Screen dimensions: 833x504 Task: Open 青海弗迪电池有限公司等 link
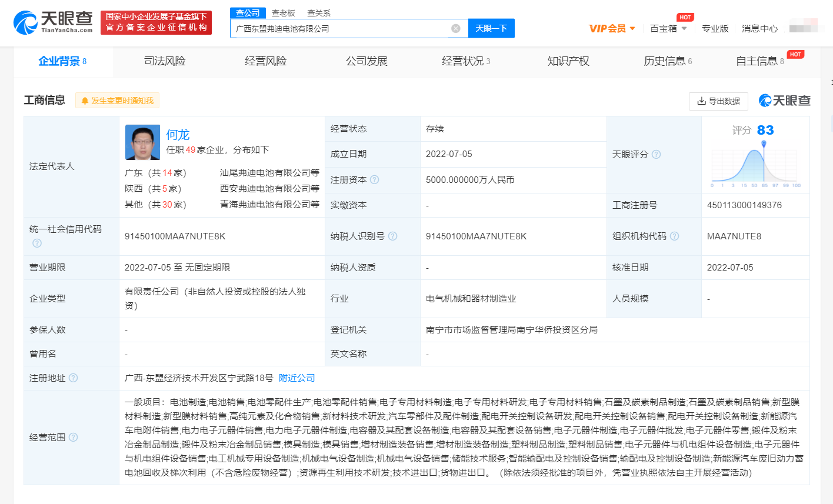tap(269, 205)
